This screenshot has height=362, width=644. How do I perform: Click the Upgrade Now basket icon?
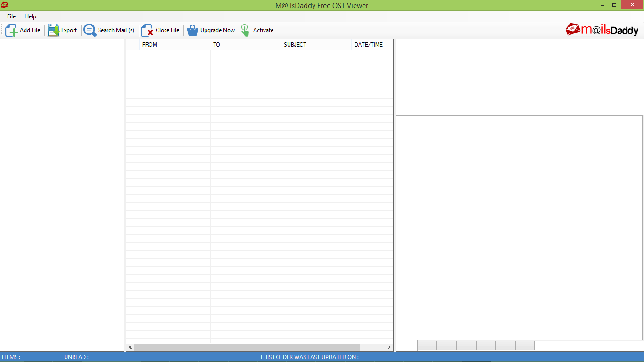192,30
